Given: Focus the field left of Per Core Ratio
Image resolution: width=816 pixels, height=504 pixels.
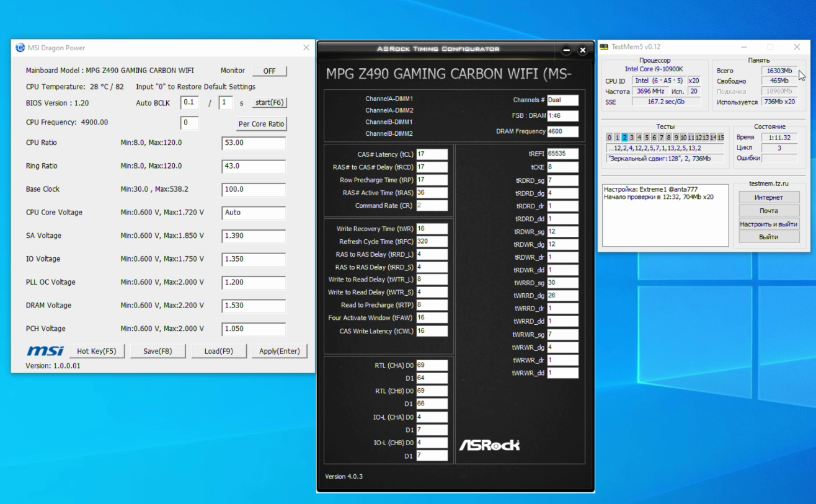Looking at the screenshot, I should point(189,123).
